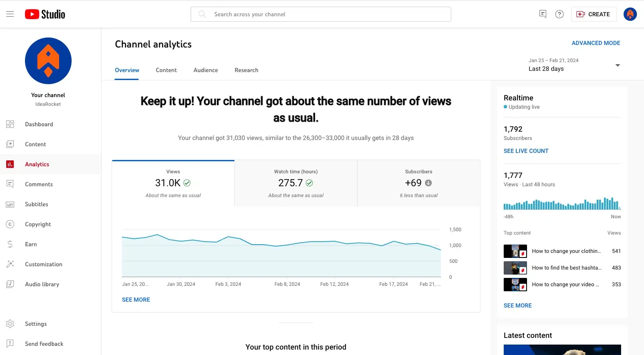The width and height of the screenshot is (644, 355).
Task: Select the Subscribers metric card
Action: coord(418,183)
